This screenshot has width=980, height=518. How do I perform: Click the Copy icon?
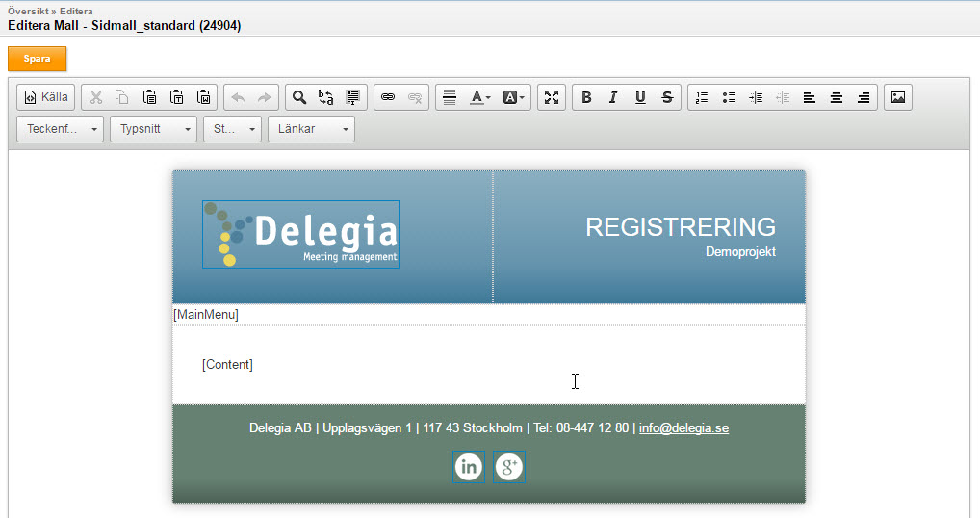point(122,97)
